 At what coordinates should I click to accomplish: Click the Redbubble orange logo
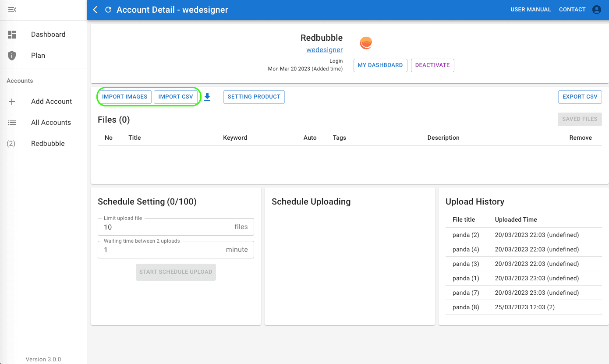[366, 42]
